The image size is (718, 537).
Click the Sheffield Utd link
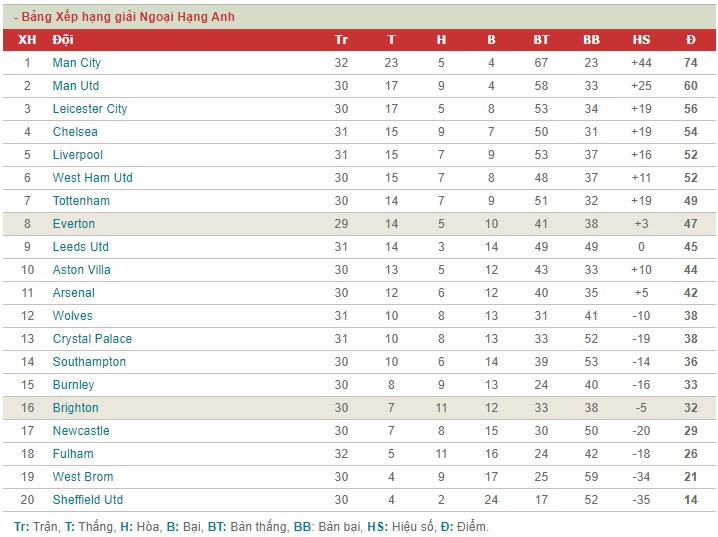pyautogui.click(x=88, y=499)
